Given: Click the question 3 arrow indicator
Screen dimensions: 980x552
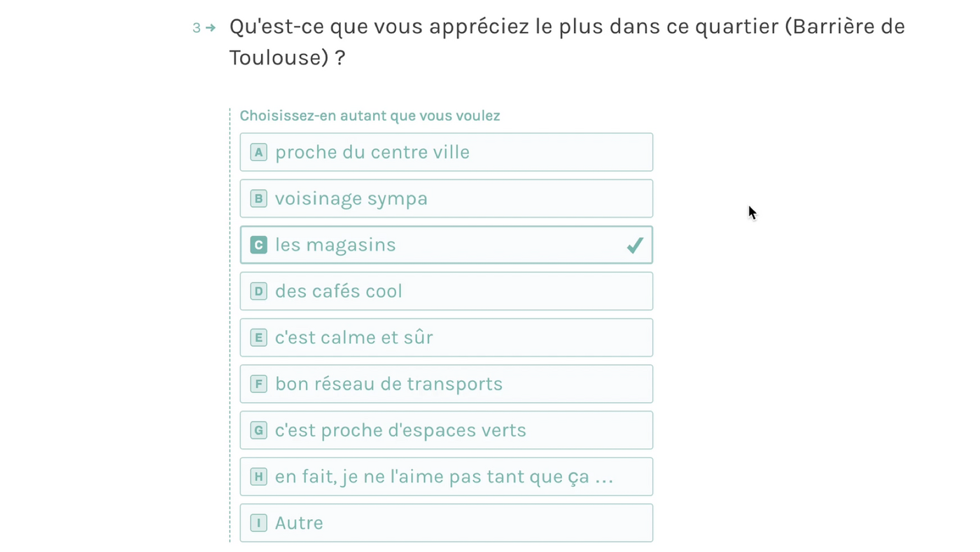Looking at the screenshot, I should (x=211, y=28).
